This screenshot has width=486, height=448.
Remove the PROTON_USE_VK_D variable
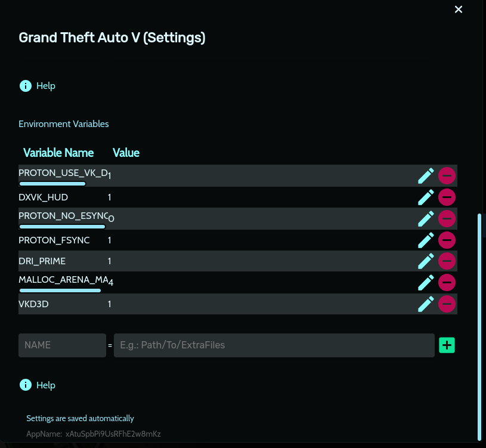(x=447, y=175)
